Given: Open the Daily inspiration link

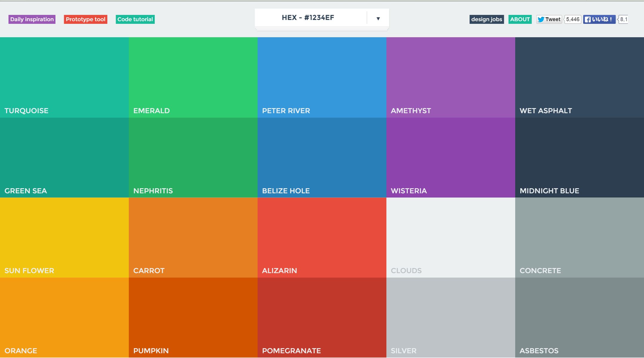Looking at the screenshot, I should click(x=32, y=19).
